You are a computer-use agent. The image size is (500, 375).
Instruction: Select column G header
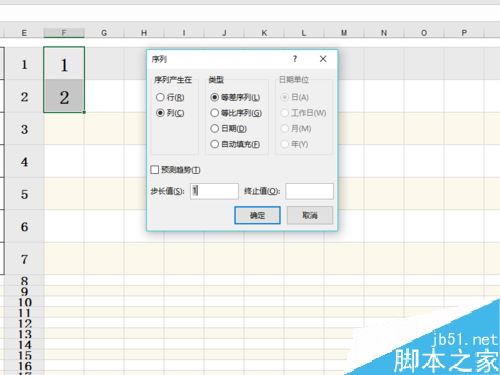tap(104, 33)
